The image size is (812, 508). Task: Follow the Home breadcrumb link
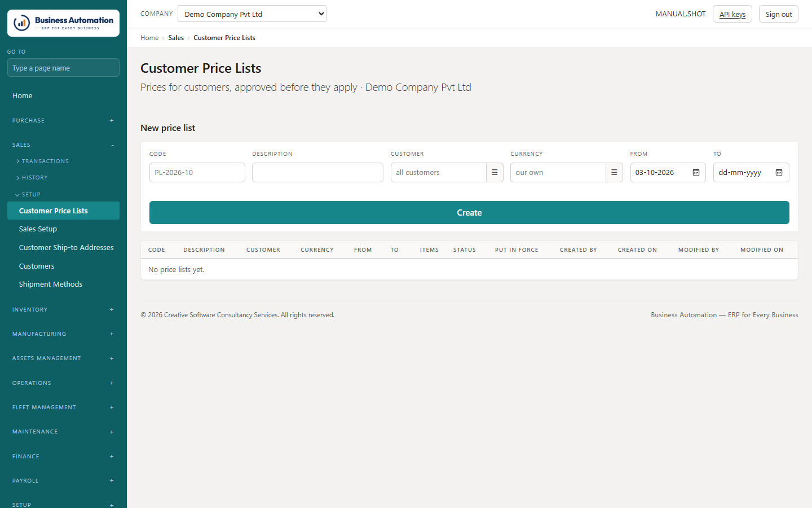tap(149, 38)
